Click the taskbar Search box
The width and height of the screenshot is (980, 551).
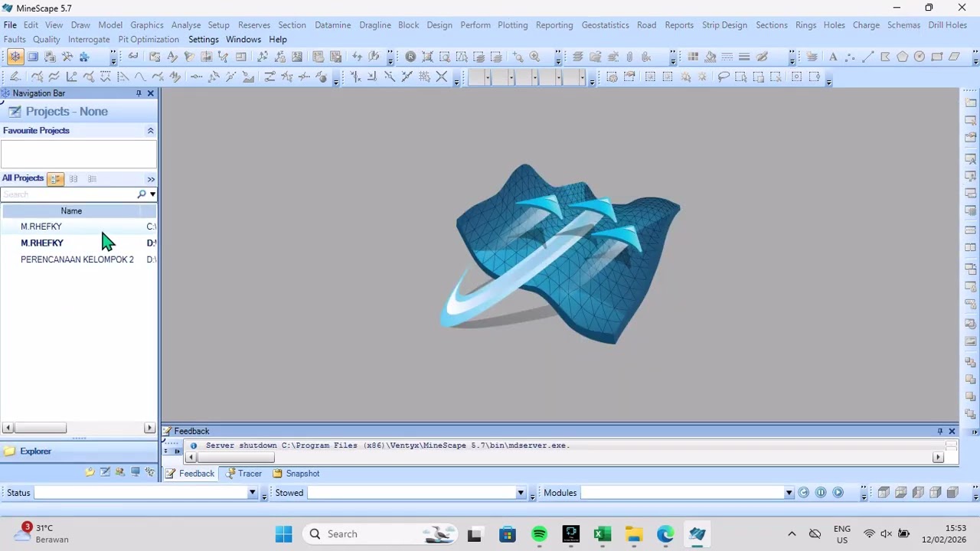pyautogui.click(x=381, y=533)
